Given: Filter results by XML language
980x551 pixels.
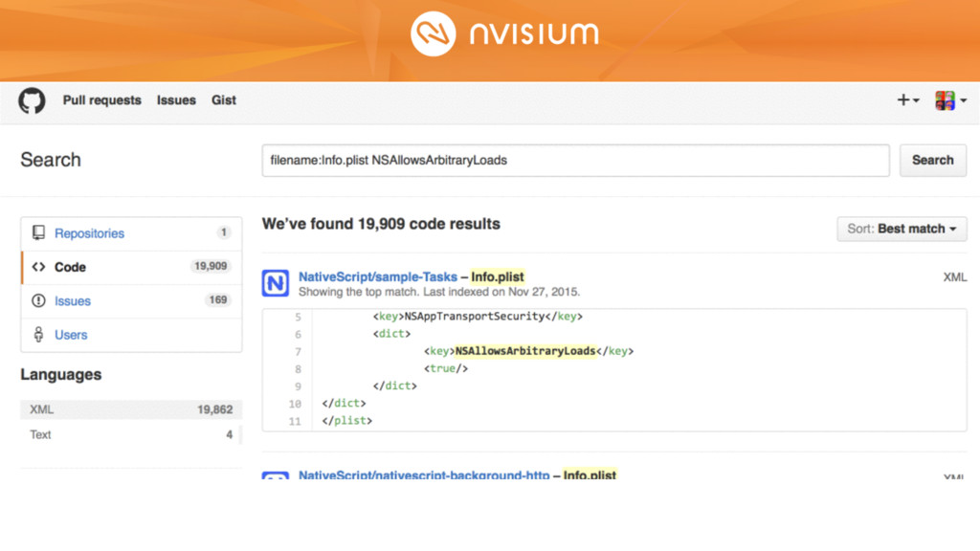Looking at the screenshot, I should [131, 409].
